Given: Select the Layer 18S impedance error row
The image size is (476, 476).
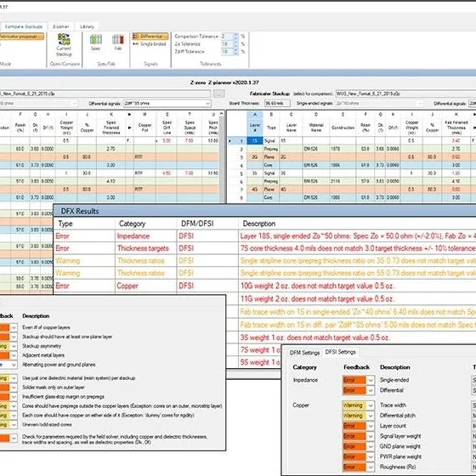Looking at the screenshot, I should [264, 236].
